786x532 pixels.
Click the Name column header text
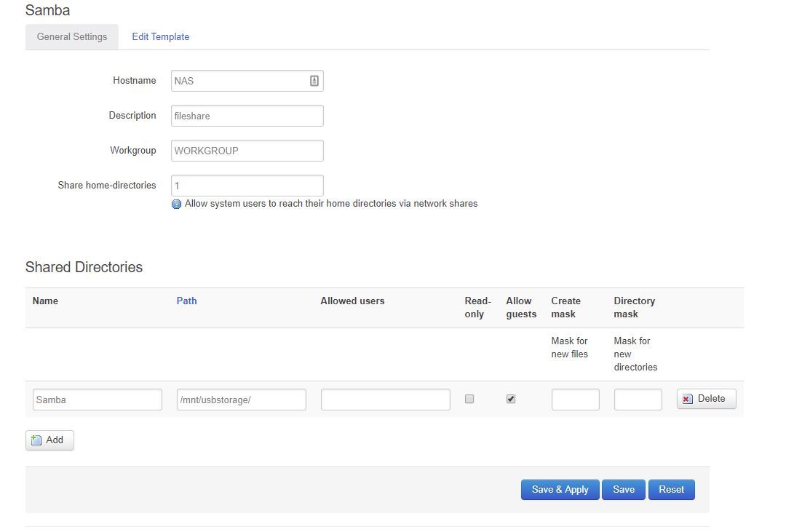[45, 301]
